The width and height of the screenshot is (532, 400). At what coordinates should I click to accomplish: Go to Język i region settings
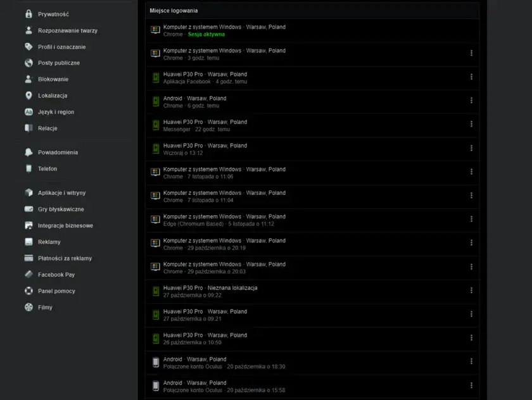tap(56, 112)
